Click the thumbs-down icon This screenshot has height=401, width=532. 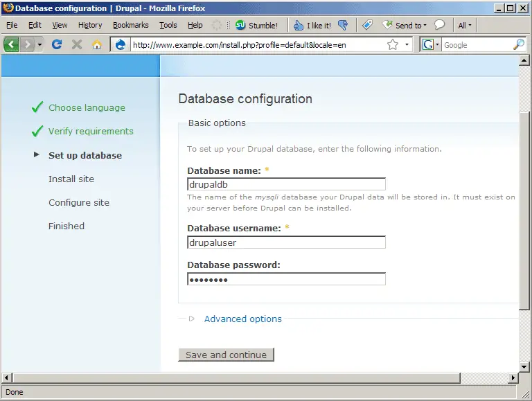click(343, 25)
